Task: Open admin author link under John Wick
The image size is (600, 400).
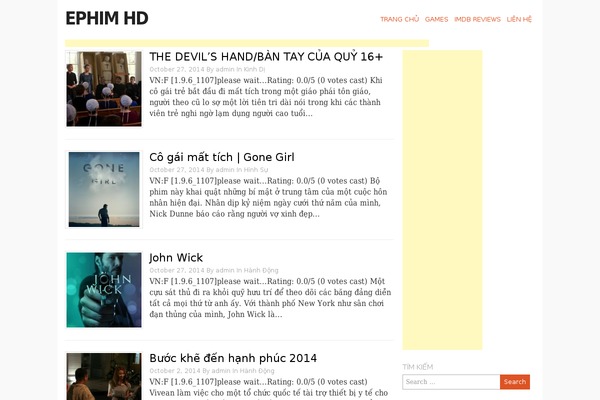Action: [x=225, y=270]
